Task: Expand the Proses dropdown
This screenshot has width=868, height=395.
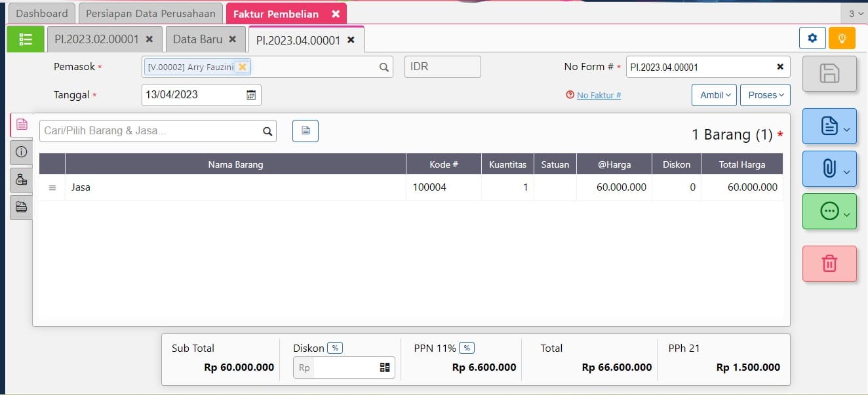Action: tap(765, 95)
